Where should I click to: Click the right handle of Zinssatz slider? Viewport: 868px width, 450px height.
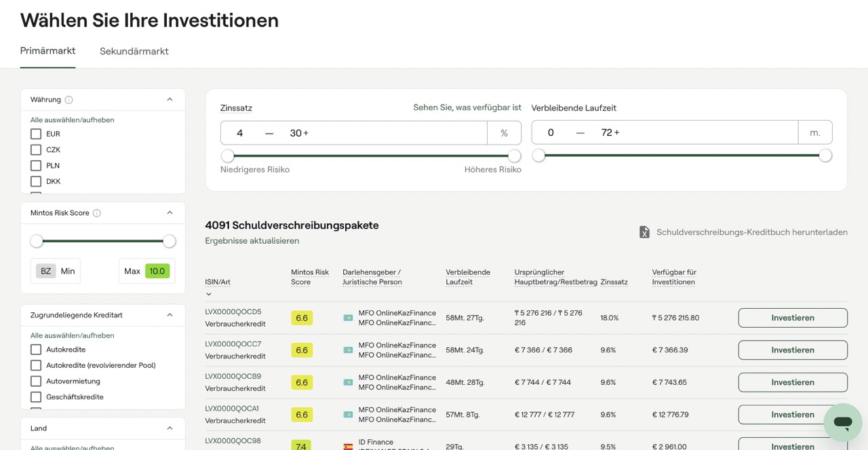click(x=515, y=156)
